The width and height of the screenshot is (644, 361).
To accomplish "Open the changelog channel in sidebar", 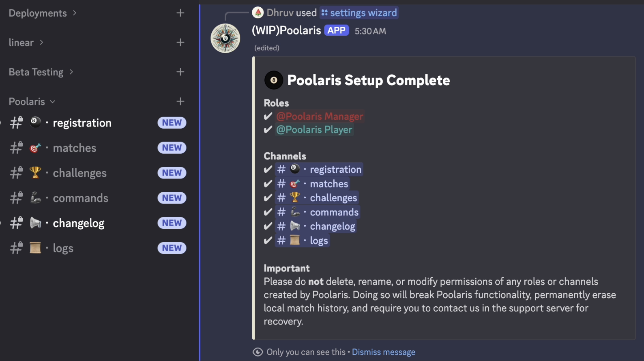I will (x=79, y=223).
